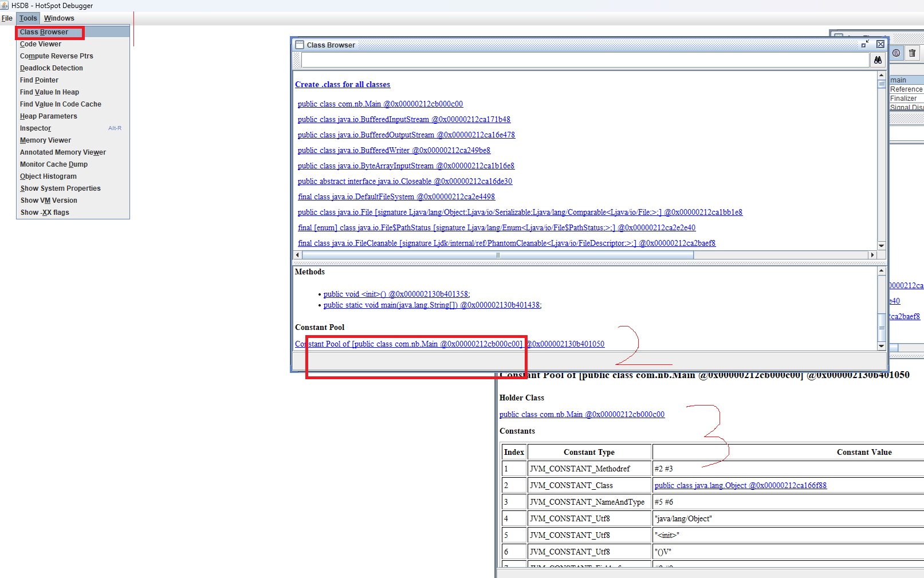Click the Class Browser title bar window icon

coord(299,45)
